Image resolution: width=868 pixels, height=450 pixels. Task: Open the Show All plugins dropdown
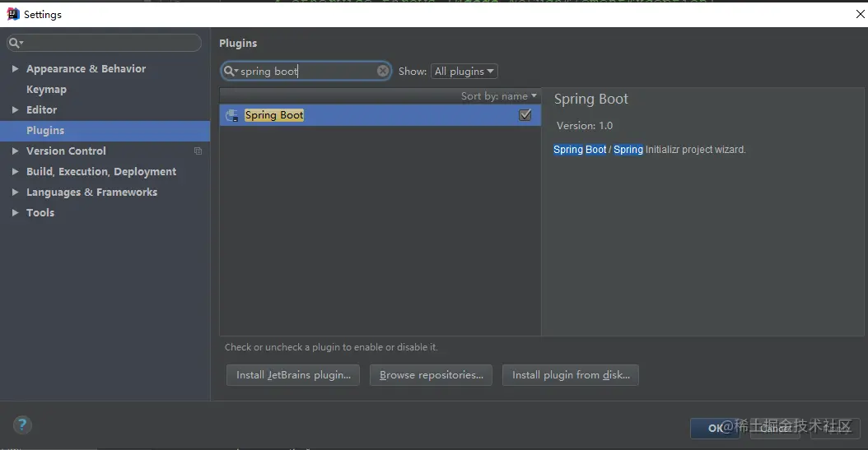point(464,72)
